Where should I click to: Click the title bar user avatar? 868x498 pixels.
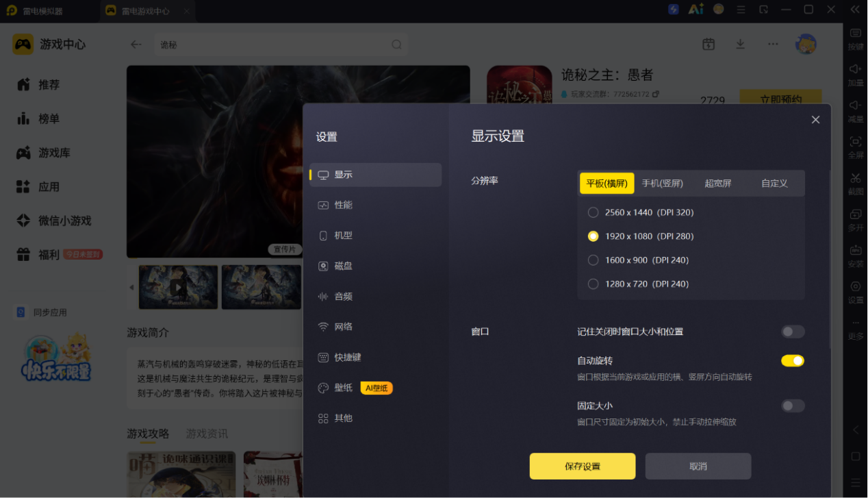pyautogui.click(x=718, y=10)
